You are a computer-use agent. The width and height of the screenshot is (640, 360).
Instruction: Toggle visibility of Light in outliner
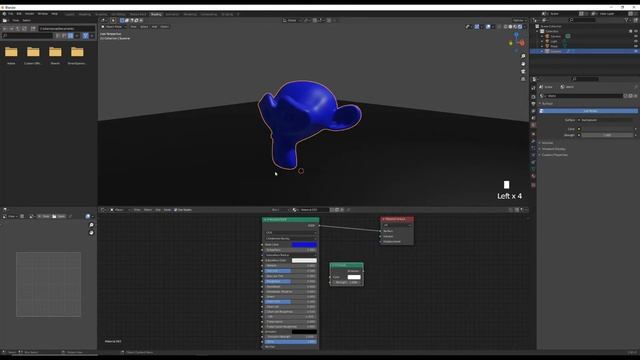pos(636,41)
